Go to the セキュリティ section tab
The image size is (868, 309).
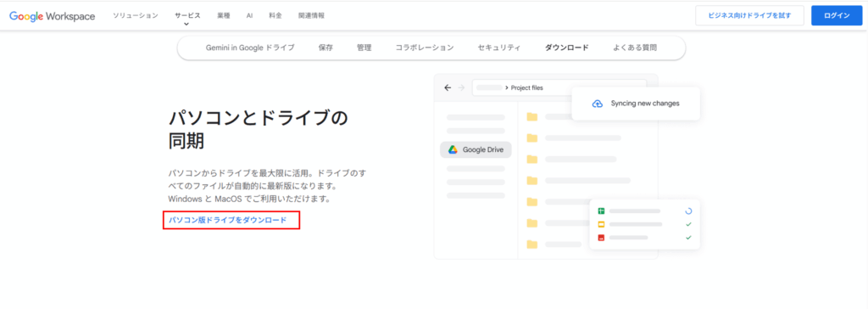pos(499,48)
